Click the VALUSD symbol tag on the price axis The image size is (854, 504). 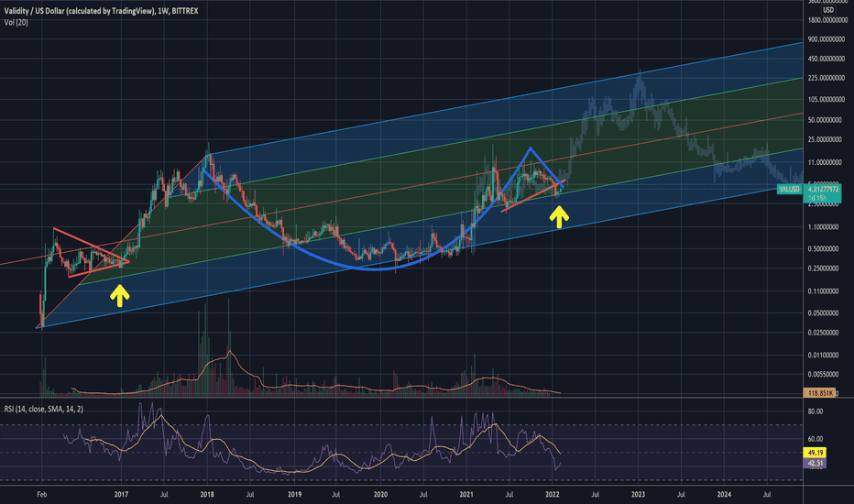pyautogui.click(x=790, y=189)
